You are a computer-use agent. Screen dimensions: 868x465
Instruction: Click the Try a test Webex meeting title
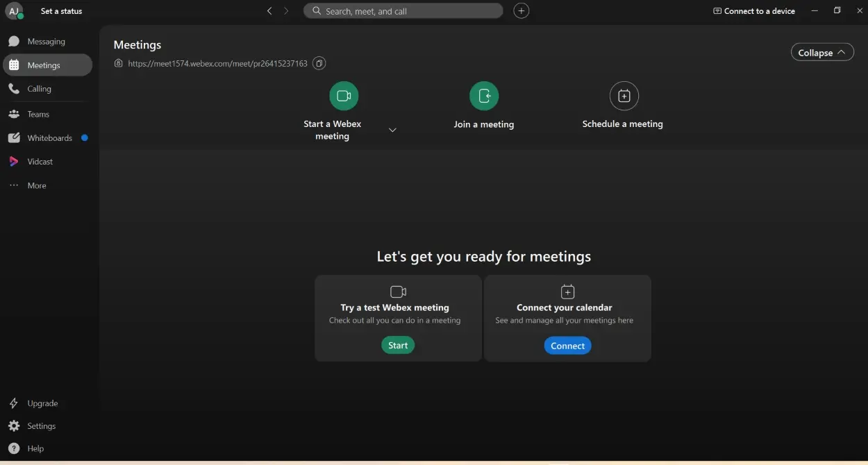click(x=394, y=307)
